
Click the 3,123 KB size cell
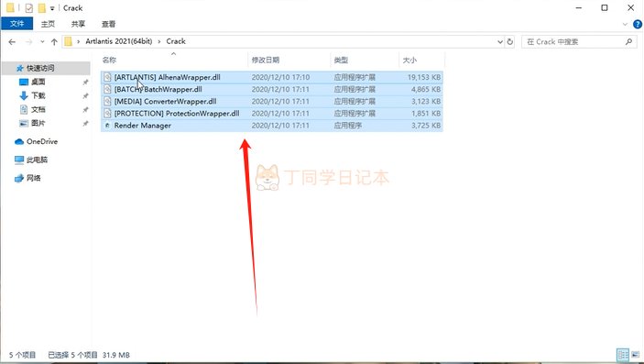426,101
